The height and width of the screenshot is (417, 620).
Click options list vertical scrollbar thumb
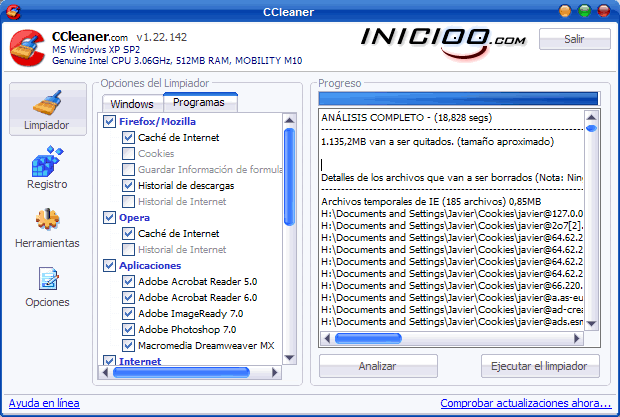tap(289, 177)
